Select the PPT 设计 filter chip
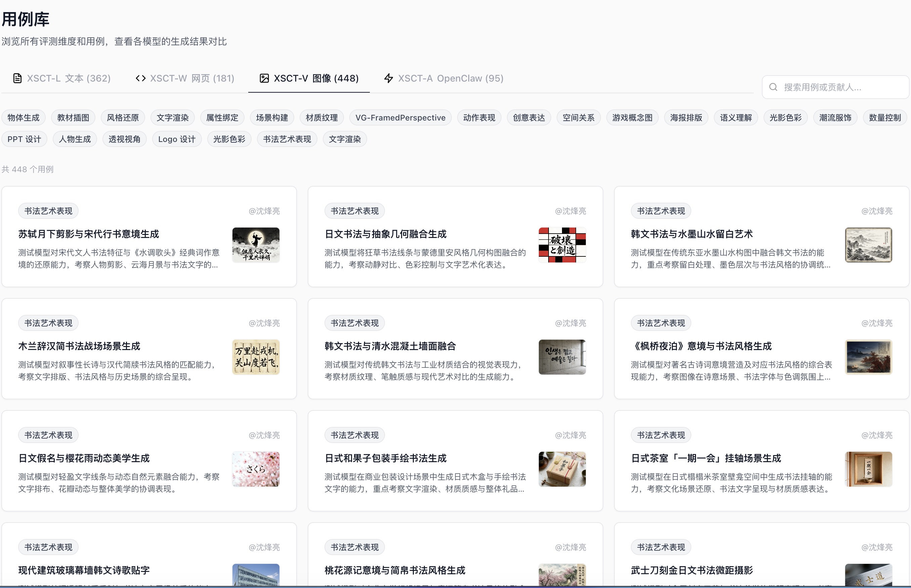 (x=24, y=139)
